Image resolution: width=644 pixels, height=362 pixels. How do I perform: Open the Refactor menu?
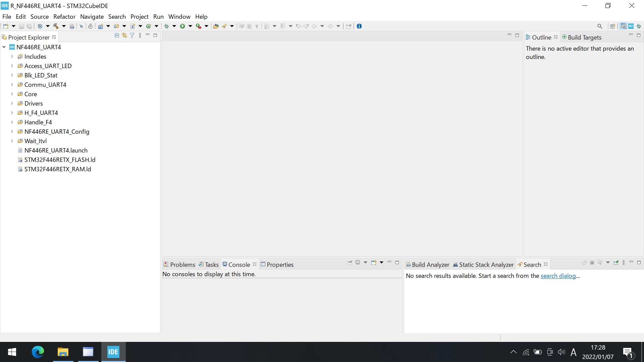[64, 16]
